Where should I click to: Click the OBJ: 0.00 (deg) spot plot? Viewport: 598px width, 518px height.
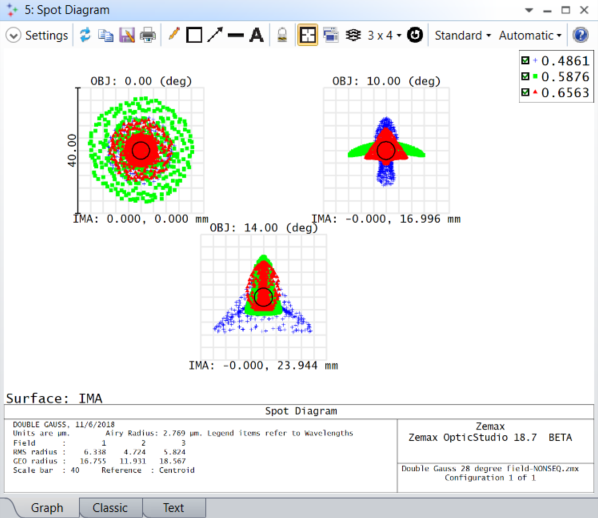[x=141, y=151]
